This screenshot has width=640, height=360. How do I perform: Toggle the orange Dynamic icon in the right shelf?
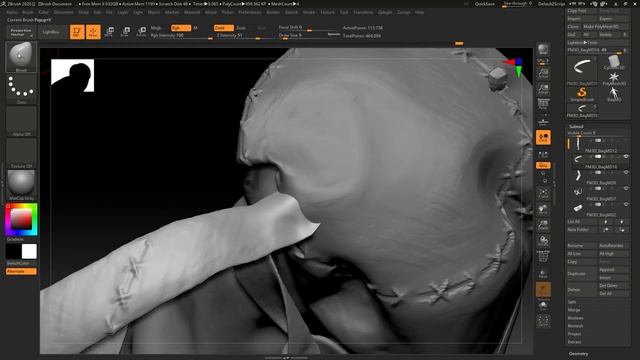pos(543,290)
